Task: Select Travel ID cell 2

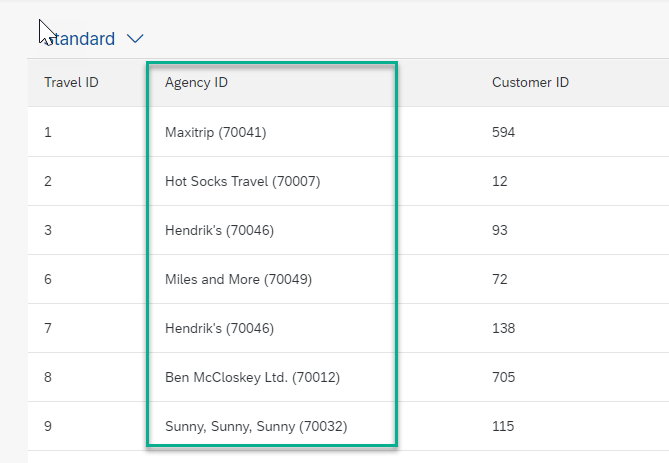Action: pos(48,181)
